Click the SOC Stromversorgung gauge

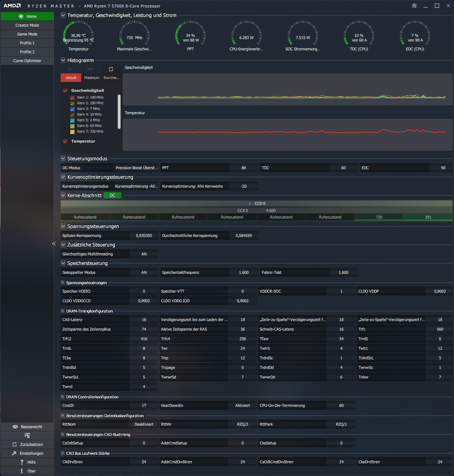(303, 36)
